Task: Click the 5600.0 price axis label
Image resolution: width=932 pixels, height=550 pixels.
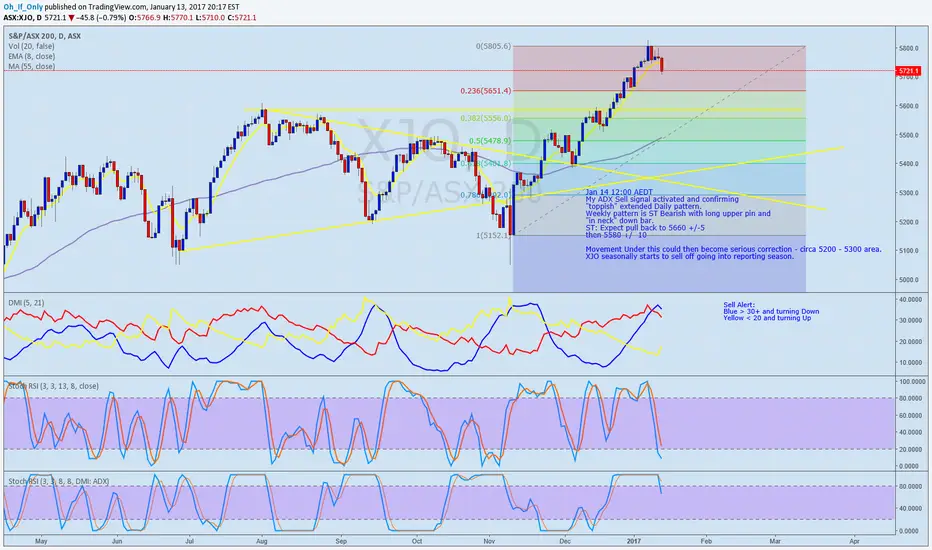Action: click(x=909, y=106)
